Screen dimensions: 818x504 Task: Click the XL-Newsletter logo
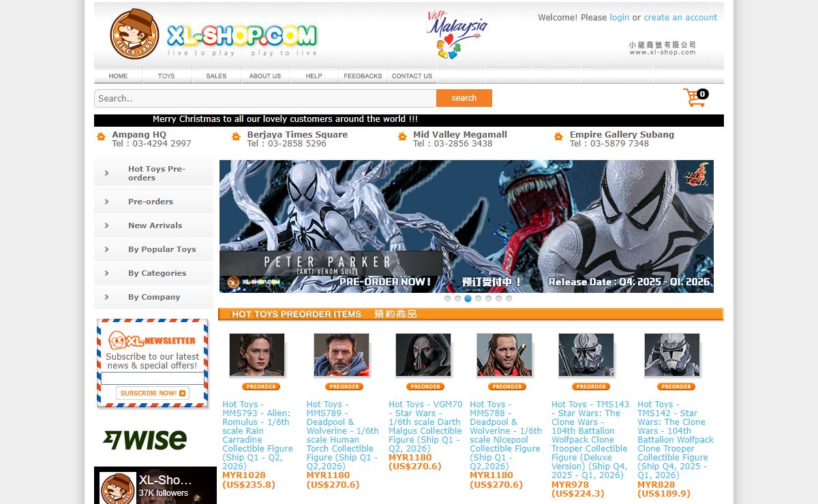point(153,340)
